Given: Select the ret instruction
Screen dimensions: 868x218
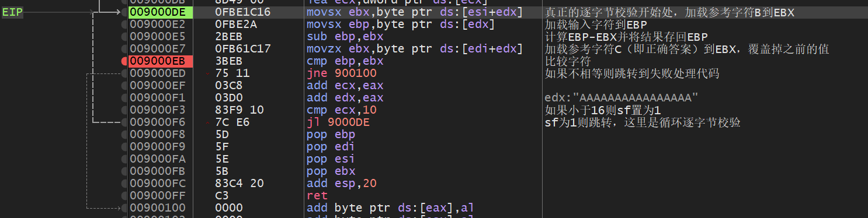Looking at the screenshot, I should pyautogui.click(x=317, y=195).
